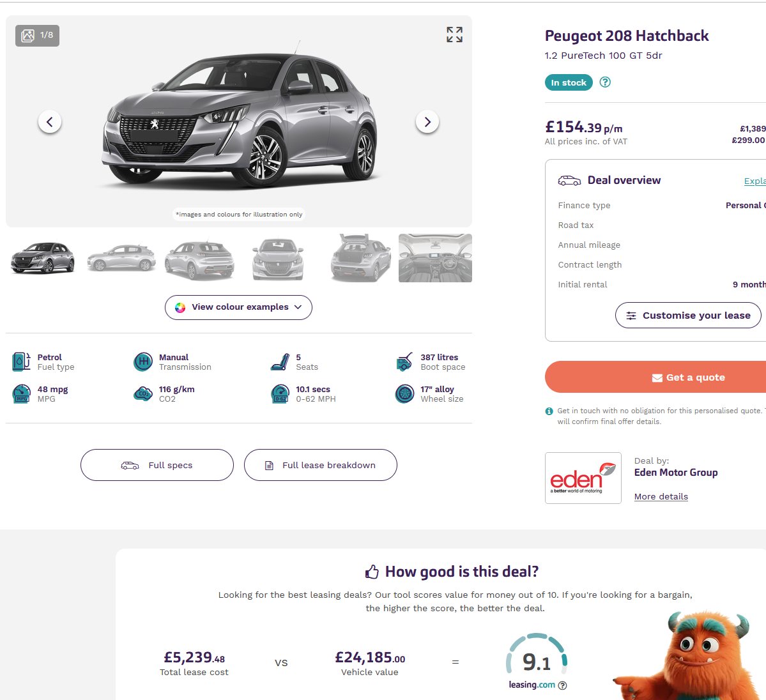Expand the View colour examples dropdown
This screenshot has width=766, height=700.
tap(238, 307)
